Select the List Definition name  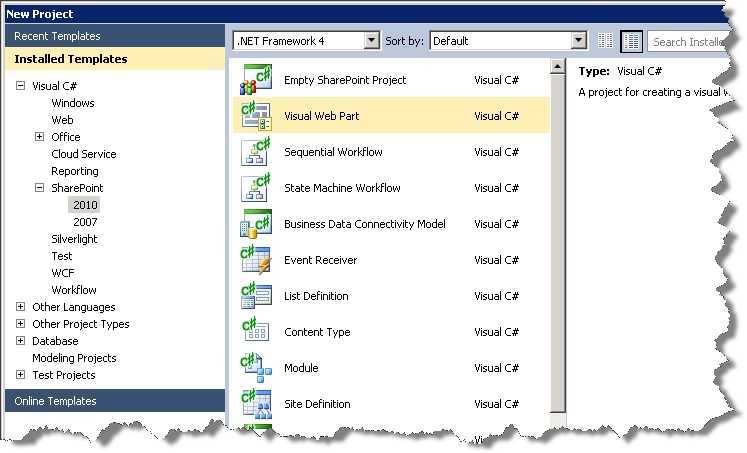[316, 296]
